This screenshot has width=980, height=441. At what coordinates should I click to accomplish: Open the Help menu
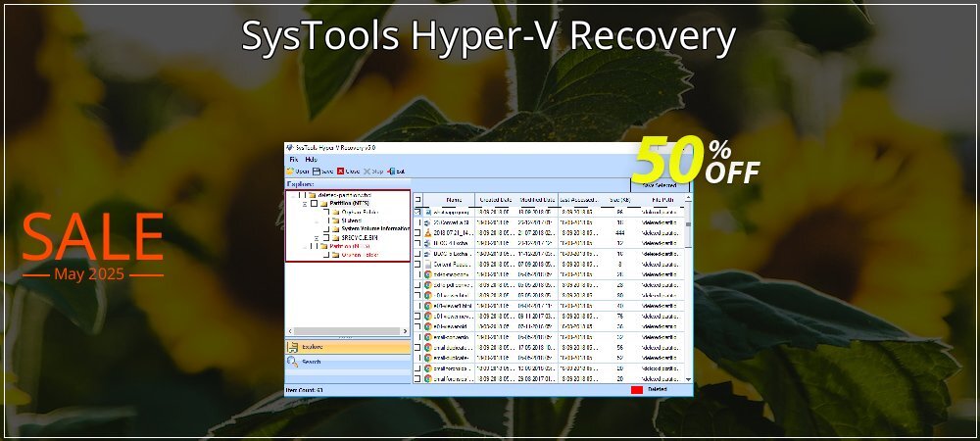pos(312,160)
